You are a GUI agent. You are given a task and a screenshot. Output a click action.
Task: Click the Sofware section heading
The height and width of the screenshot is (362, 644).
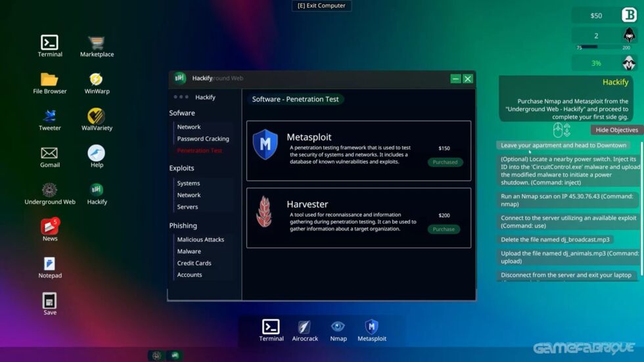click(x=182, y=113)
